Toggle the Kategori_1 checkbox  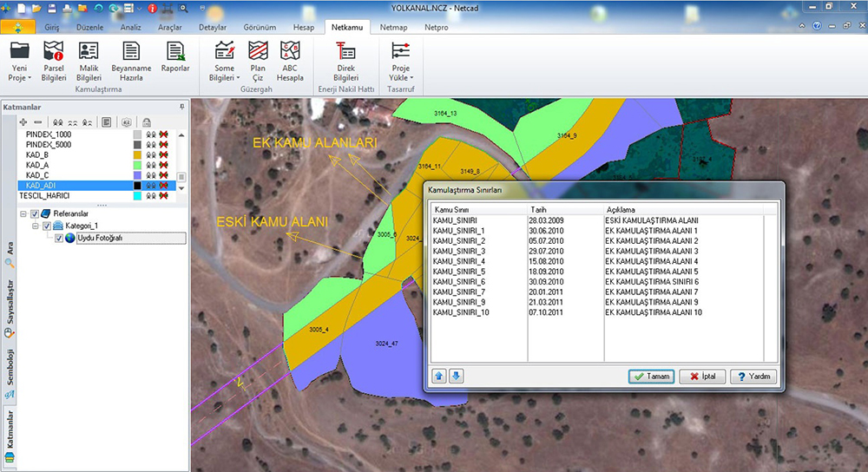coord(47,226)
